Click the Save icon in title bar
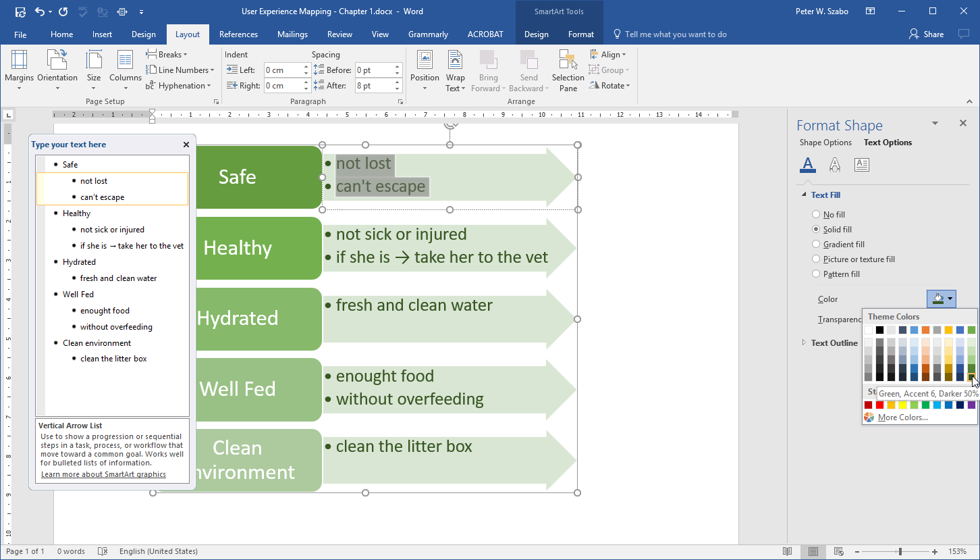The image size is (980, 560). [x=20, y=11]
